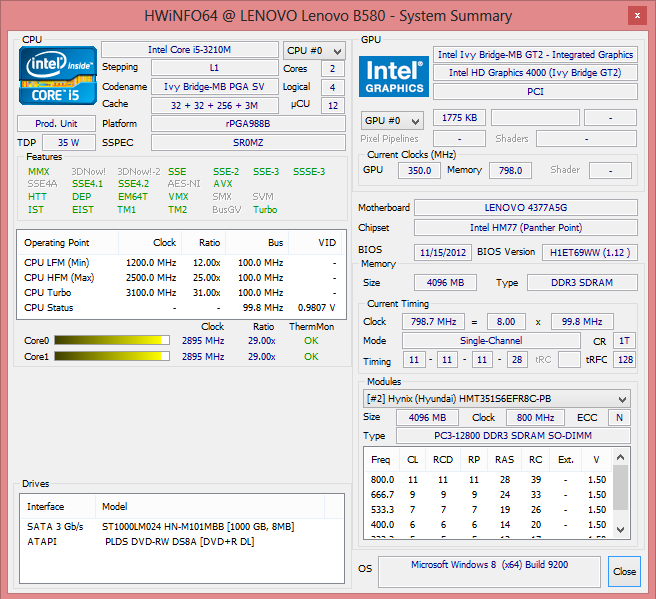Click the AVX feature label
Image resolution: width=656 pixels, height=599 pixels.
[x=223, y=184]
